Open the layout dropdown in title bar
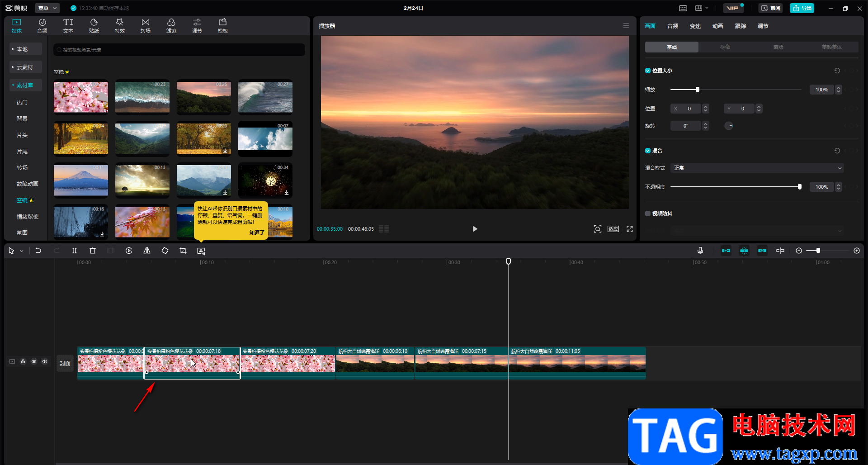The height and width of the screenshot is (465, 868). tap(702, 8)
